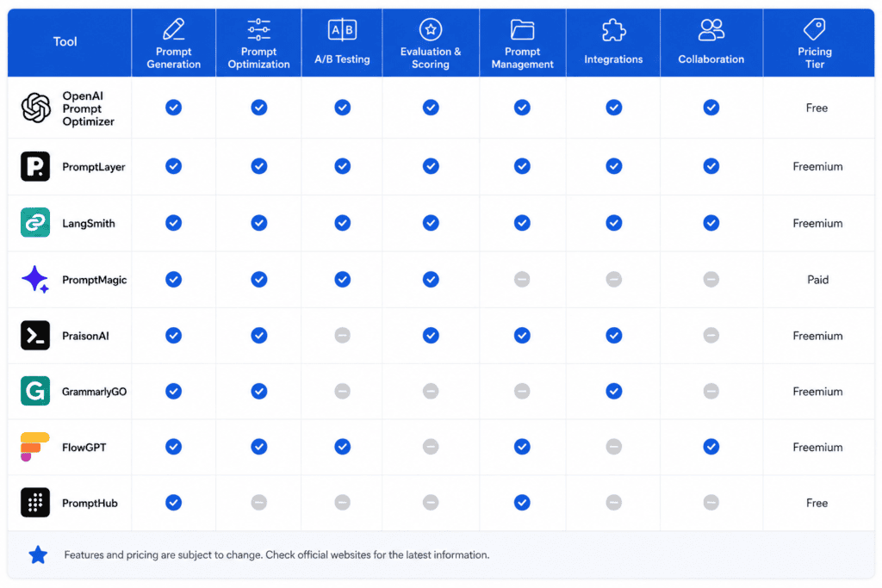Click the star badge icon above Evaluation & Scoring
This screenshot has width=882, height=588.
click(x=431, y=29)
